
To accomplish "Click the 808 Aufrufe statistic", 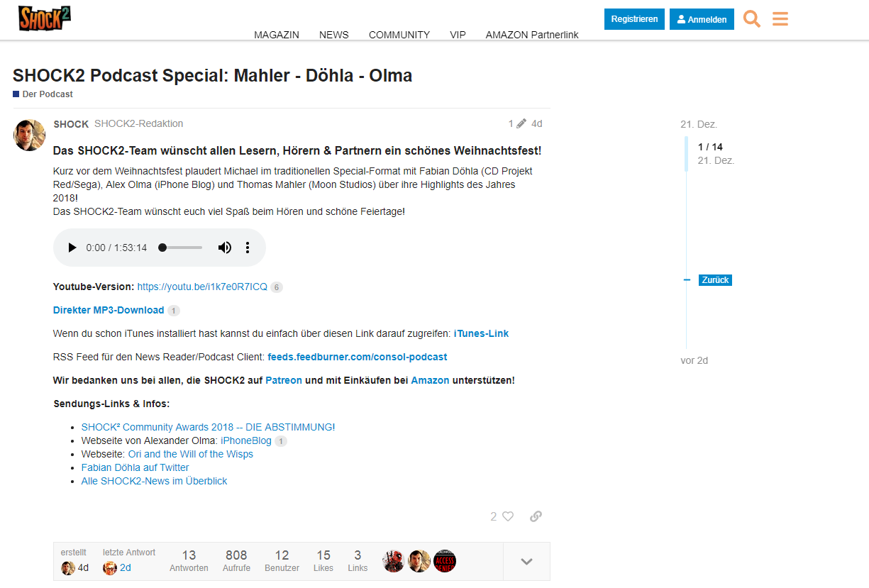I will (x=236, y=560).
